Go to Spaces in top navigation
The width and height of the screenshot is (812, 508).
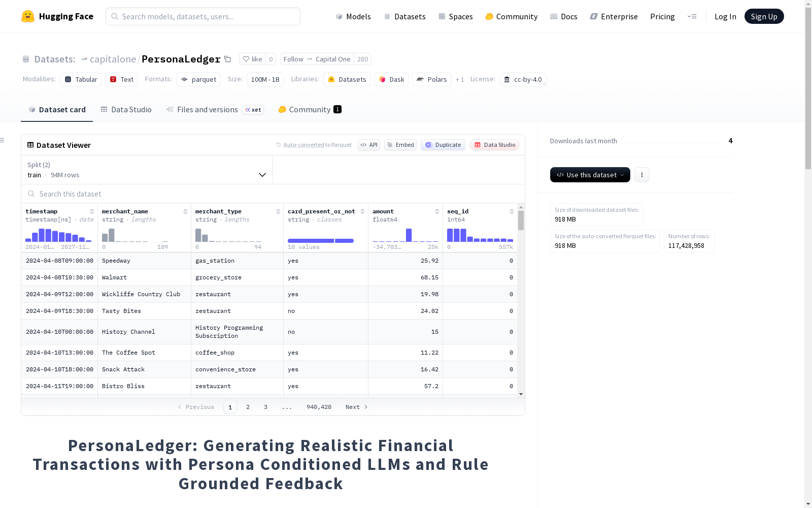[456, 16]
